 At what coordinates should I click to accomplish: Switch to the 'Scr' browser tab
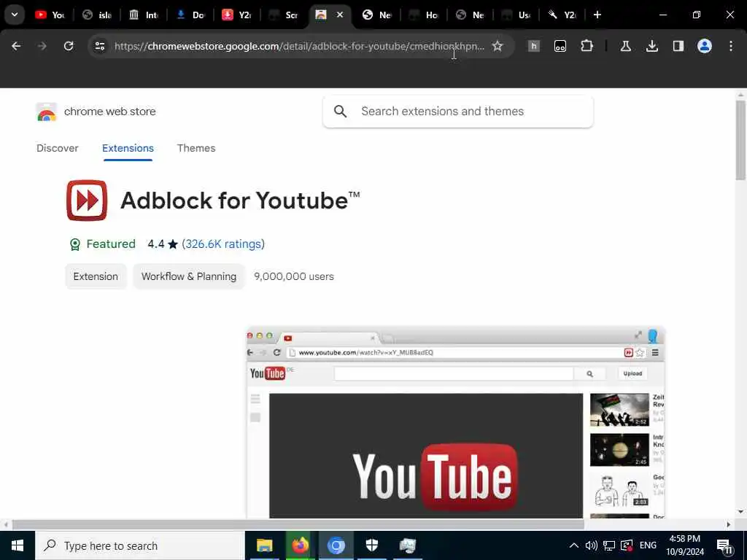pos(284,15)
